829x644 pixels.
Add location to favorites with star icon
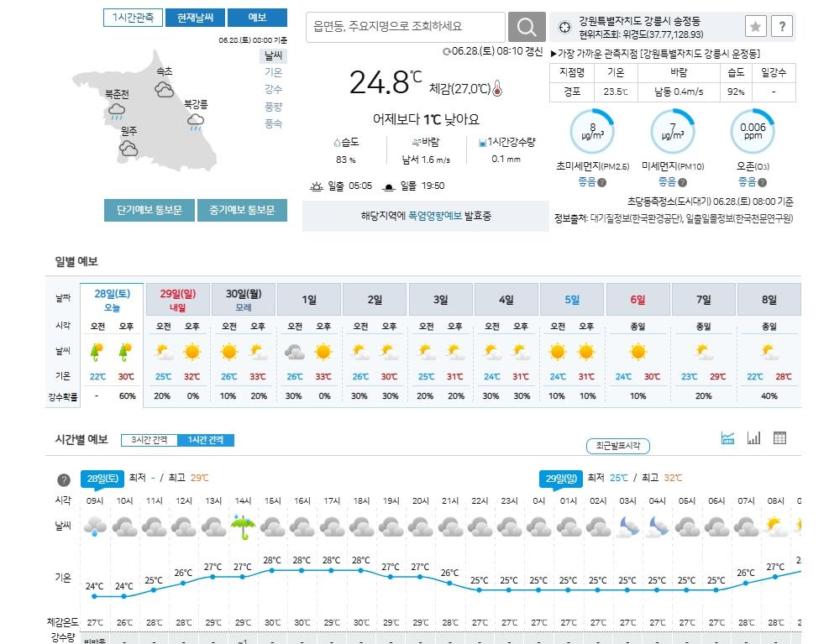[x=755, y=27]
